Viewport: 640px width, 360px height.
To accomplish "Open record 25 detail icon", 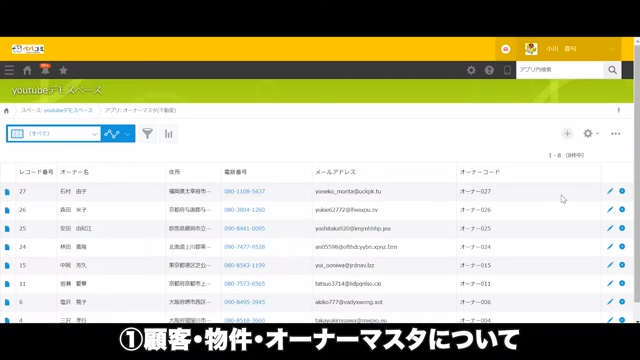I will click(7, 229).
